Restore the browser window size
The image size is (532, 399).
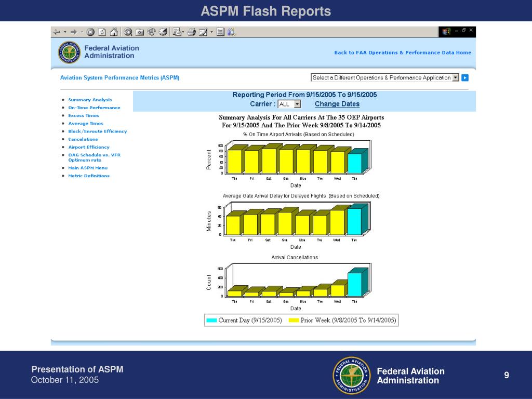tap(464, 30)
